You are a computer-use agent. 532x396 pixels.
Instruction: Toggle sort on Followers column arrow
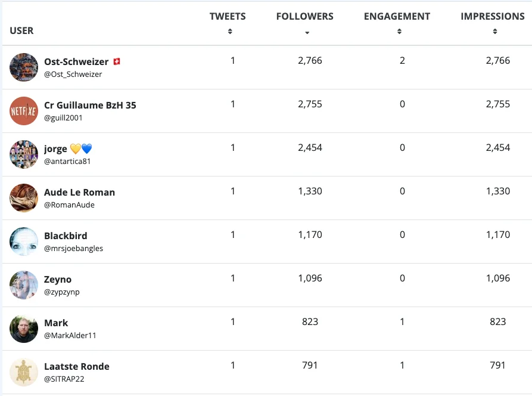[x=307, y=32]
